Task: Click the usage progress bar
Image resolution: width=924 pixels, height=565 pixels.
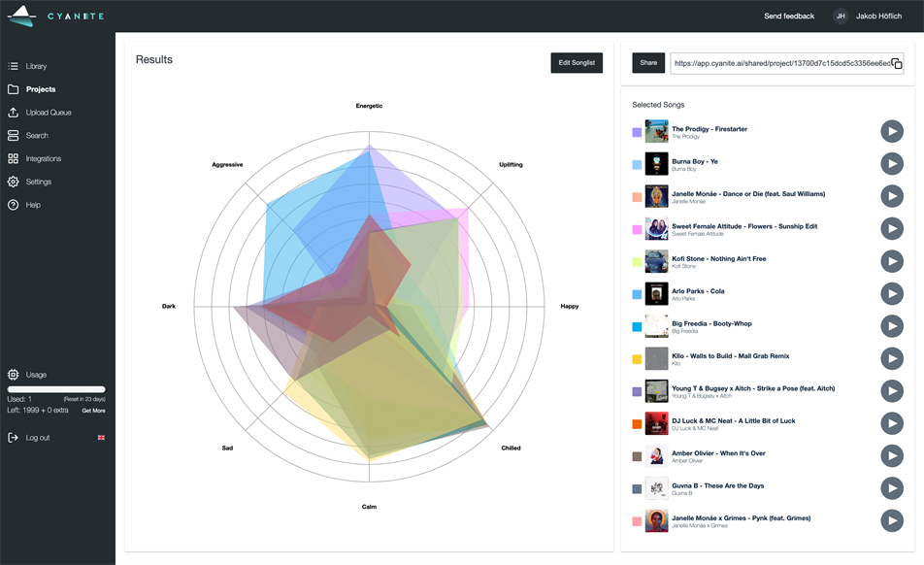Action: tap(56, 389)
